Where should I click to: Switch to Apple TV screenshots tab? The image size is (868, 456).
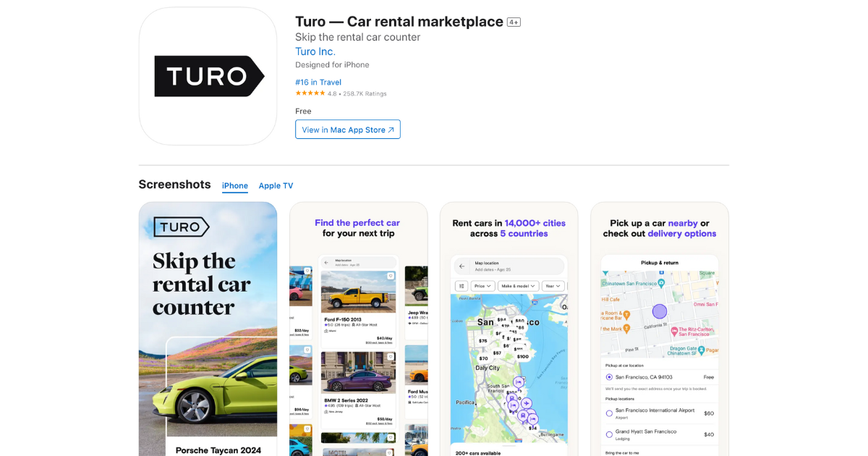[276, 185]
